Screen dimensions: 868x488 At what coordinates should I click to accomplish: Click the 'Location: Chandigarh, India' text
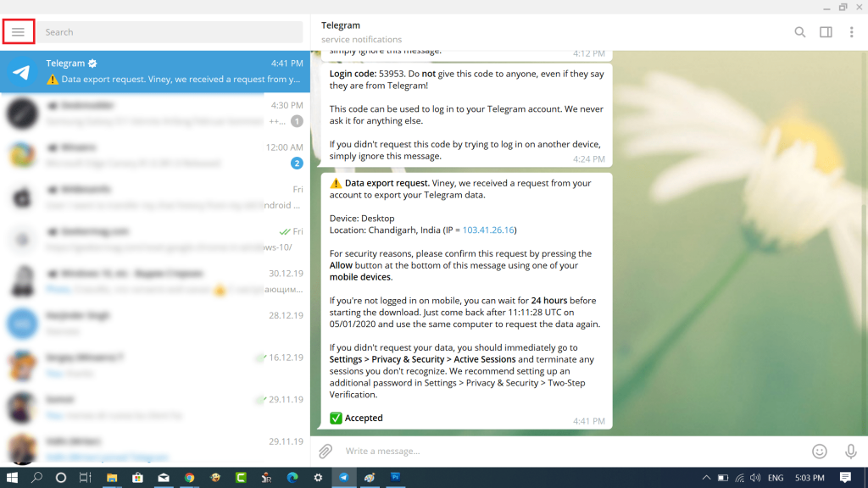pyautogui.click(x=385, y=230)
